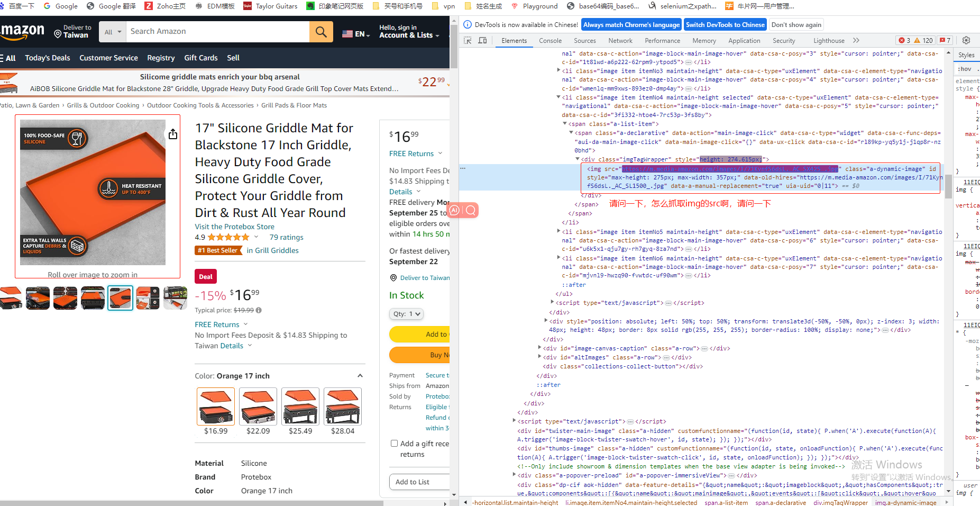Toggle the device toolbar in DevTools

(x=482, y=40)
